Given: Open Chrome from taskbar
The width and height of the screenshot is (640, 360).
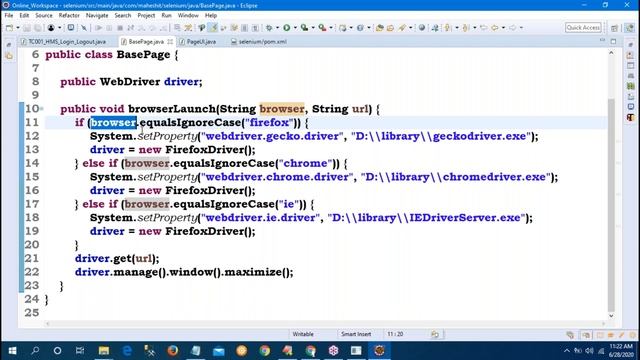Looking at the screenshot, I should [x=264, y=351].
